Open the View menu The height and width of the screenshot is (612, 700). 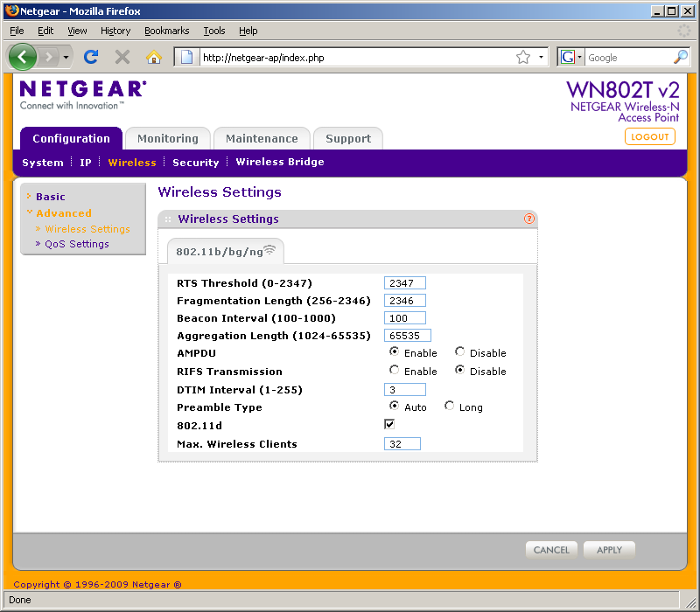coord(77,31)
